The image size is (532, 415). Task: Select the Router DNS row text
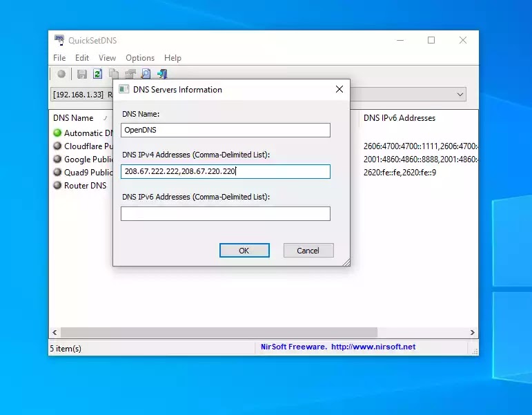(x=85, y=186)
